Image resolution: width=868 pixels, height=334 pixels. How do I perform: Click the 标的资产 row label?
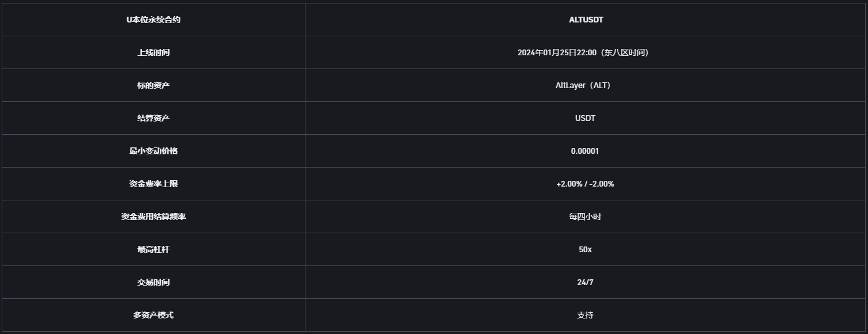(x=154, y=85)
